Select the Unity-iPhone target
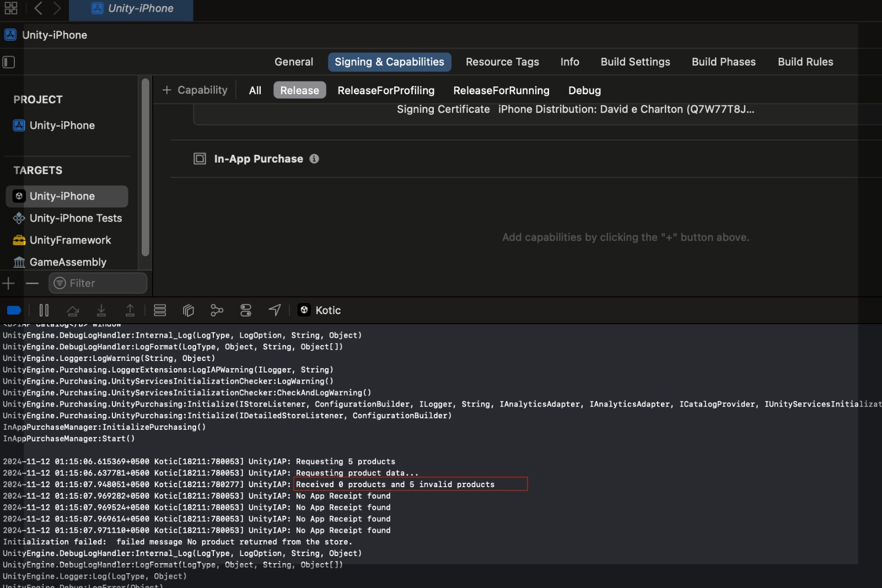This screenshot has height=588, width=882. coord(67,196)
